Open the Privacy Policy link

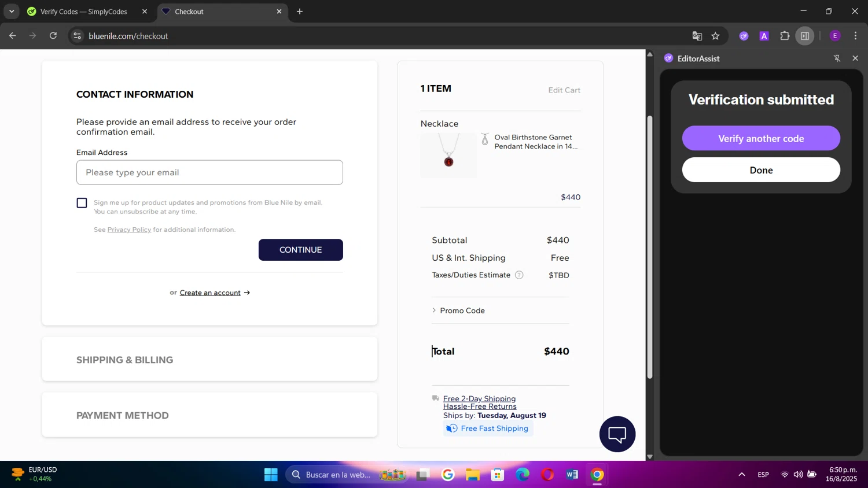point(129,230)
